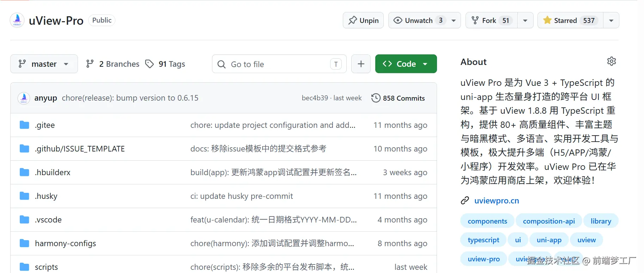Viewport: 644px width, 273px height.
Task: Open the uView-Pro repository name link
Action: click(56, 20)
